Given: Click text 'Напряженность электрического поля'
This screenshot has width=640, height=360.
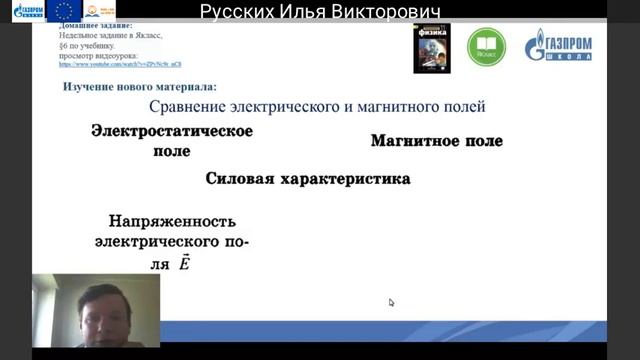Looking at the screenshot, I should pos(171,242).
